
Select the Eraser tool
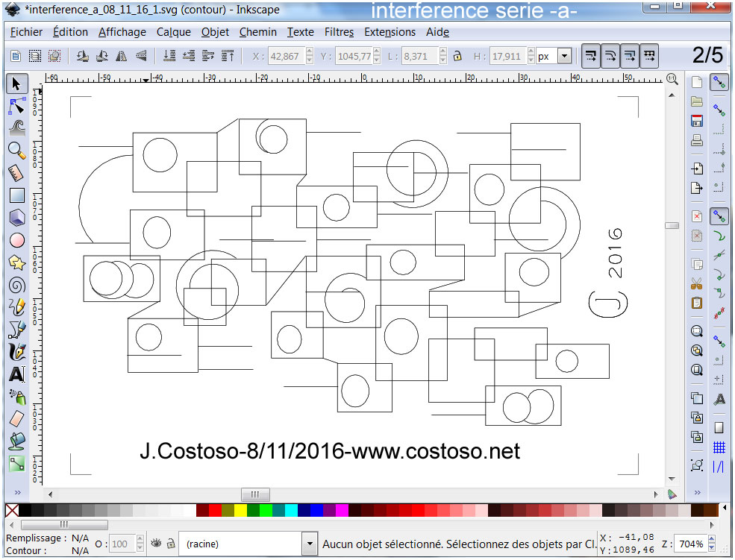tap(16, 418)
